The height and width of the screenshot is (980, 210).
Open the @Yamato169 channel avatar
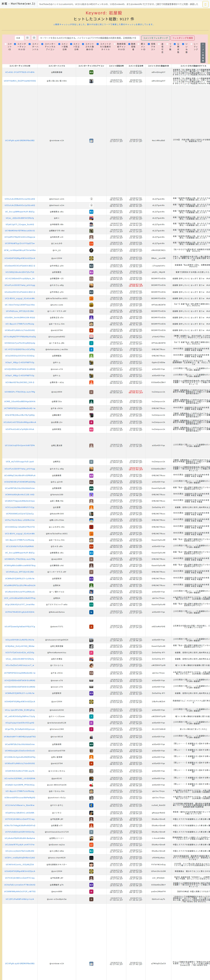tap(91, 495)
